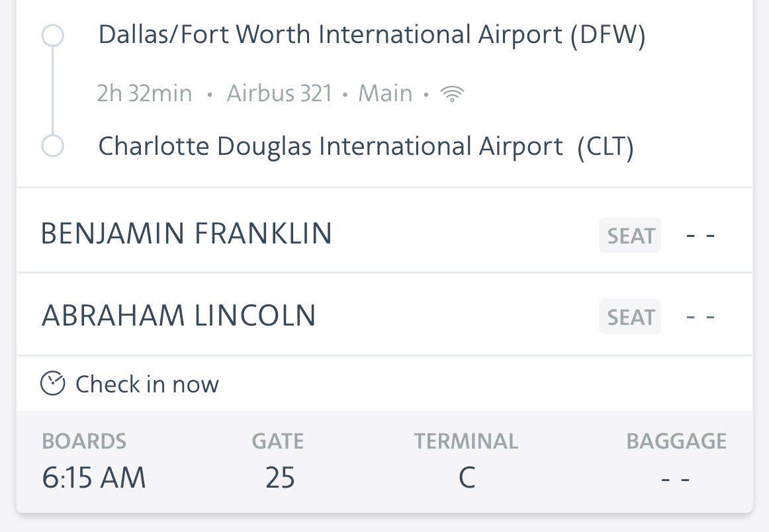Click the DFW departure circle marker
This screenshot has height=532, width=769.
click(x=53, y=36)
